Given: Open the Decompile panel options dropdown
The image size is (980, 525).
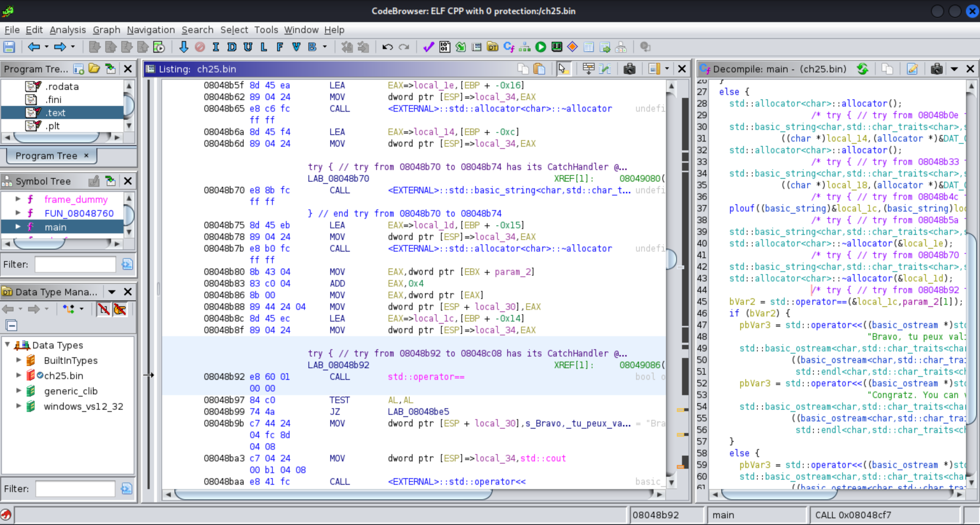Looking at the screenshot, I should click(x=954, y=69).
